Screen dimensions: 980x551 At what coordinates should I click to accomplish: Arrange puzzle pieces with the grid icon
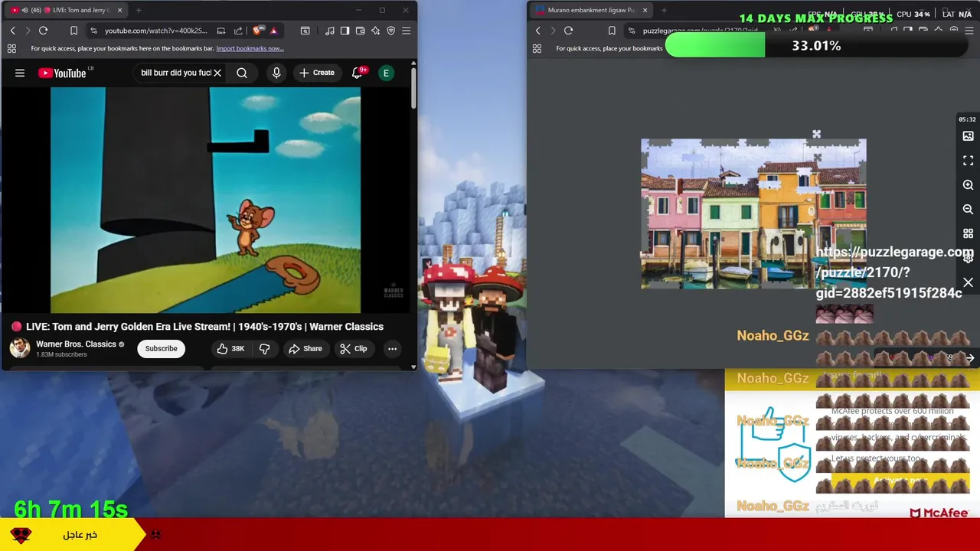point(968,233)
